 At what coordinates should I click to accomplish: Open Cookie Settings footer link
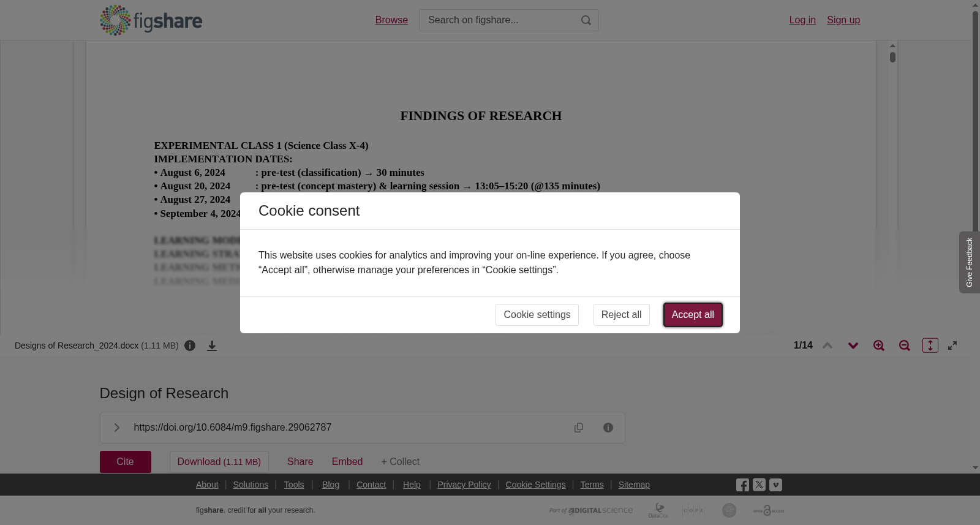(x=535, y=485)
